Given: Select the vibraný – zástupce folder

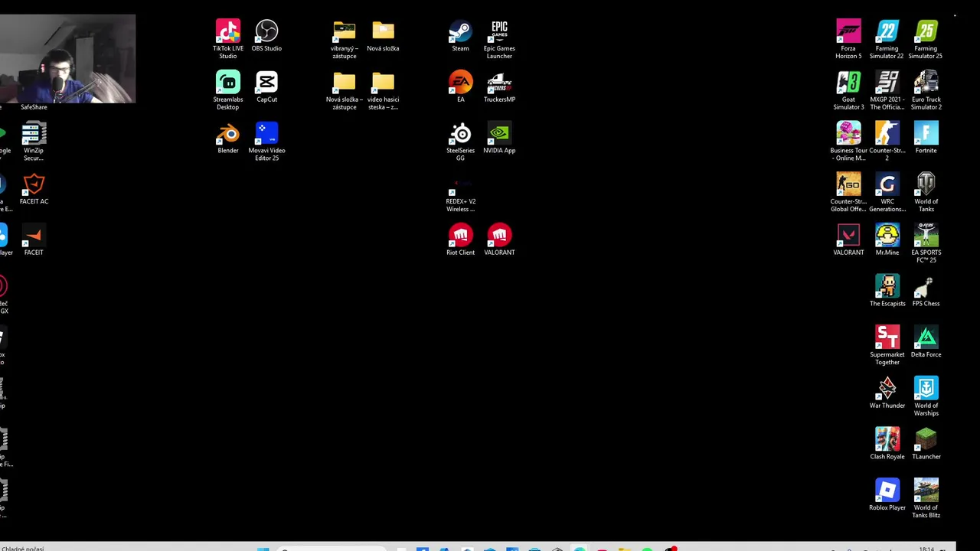Looking at the screenshot, I should (x=345, y=31).
